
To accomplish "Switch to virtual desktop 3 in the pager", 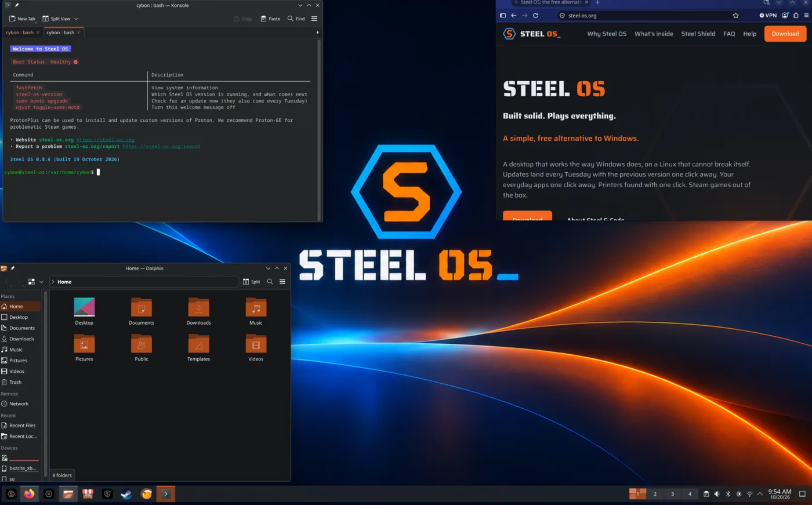I will tap(672, 494).
